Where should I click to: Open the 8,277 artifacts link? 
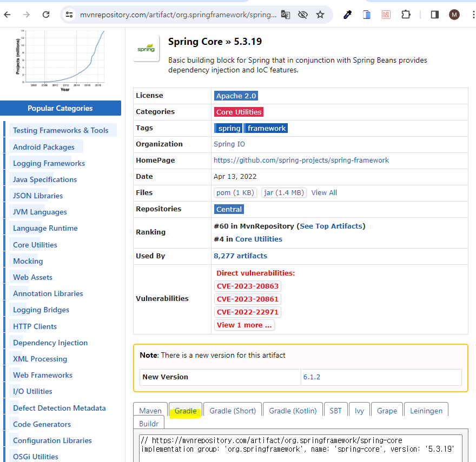pos(240,256)
